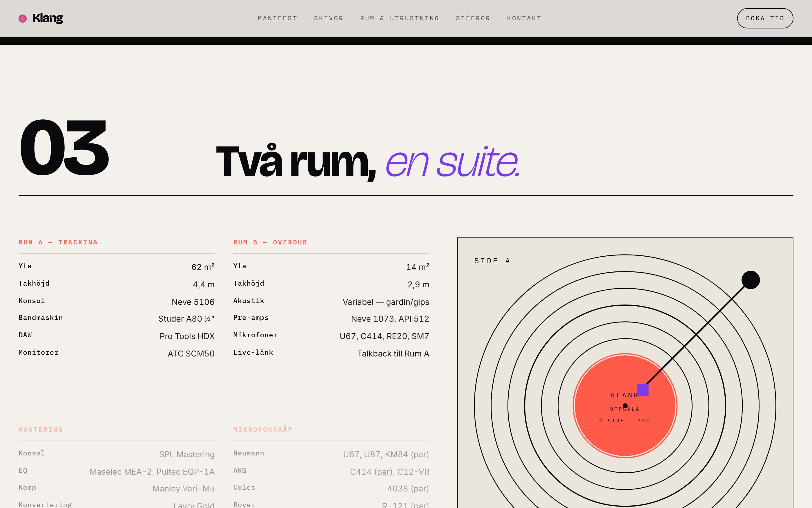The height and width of the screenshot is (508, 812).
Task: Click 'U67, C414, RE20, SM7' value
Action: 384,336
